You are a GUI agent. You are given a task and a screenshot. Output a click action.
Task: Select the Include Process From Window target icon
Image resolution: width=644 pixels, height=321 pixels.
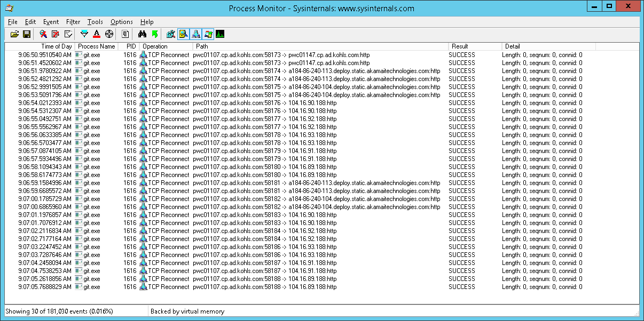click(109, 34)
